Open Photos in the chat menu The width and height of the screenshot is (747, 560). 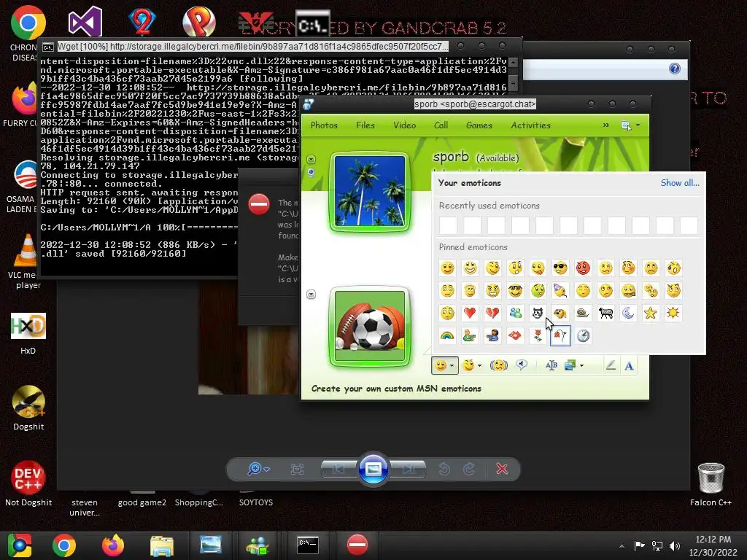coord(324,125)
